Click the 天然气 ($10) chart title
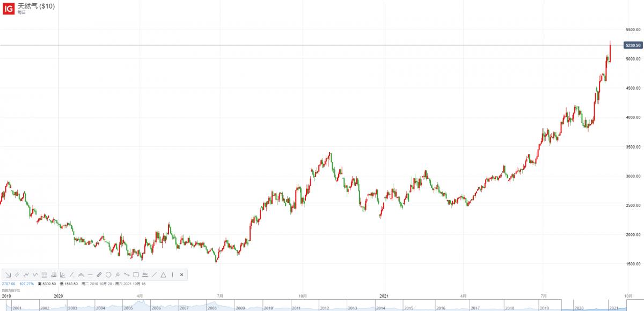The width and height of the screenshot is (644, 311). [36, 6]
